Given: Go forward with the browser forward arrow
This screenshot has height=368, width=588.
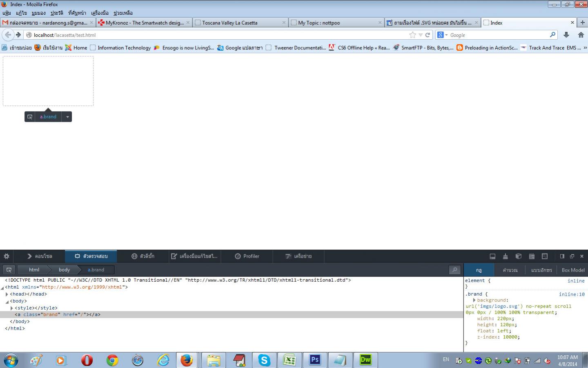Looking at the screenshot, I should pyautogui.click(x=18, y=35).
